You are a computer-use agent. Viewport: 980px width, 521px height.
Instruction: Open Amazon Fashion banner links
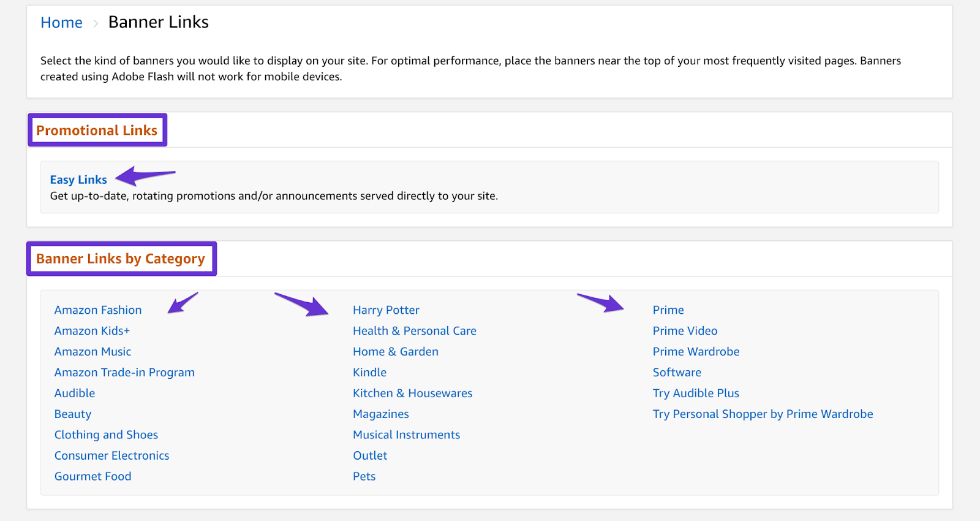(x=98, y=310)
